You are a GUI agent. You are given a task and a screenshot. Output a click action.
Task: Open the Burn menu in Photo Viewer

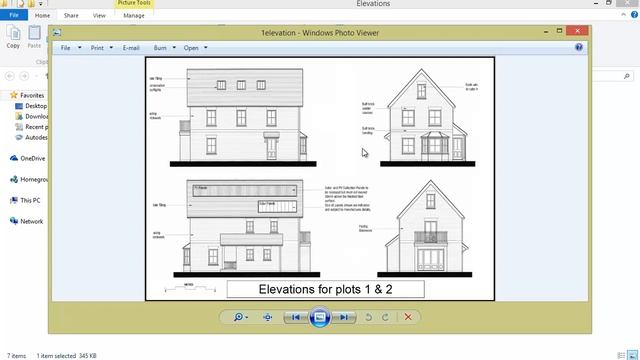point(160,48)
